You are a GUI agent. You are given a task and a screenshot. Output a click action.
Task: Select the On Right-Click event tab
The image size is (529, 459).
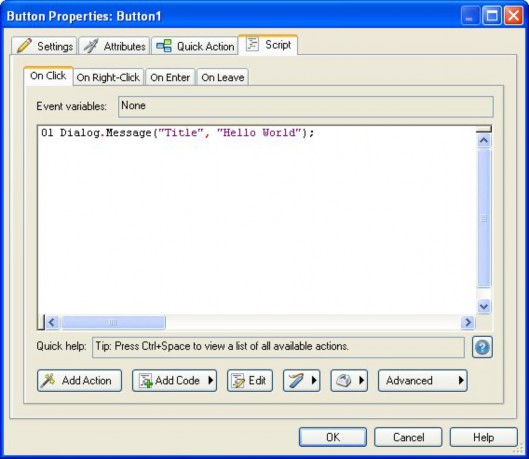[108, 77]
